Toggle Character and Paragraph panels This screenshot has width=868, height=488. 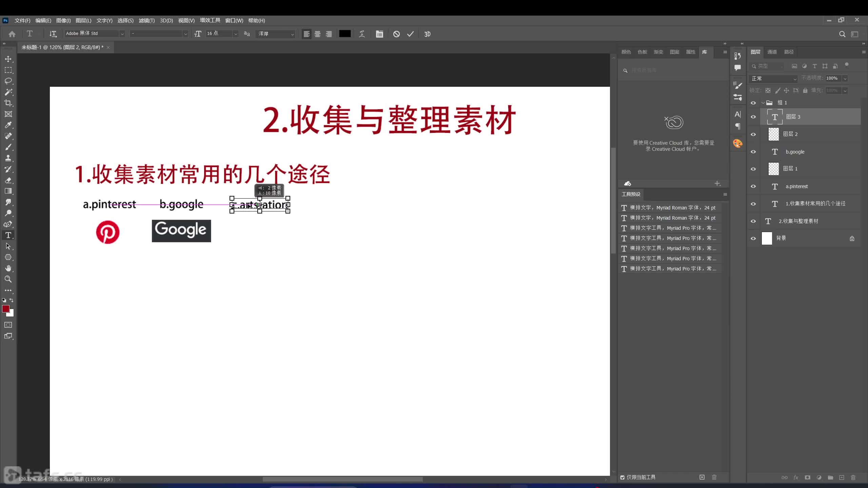click(x=379, y=34)
